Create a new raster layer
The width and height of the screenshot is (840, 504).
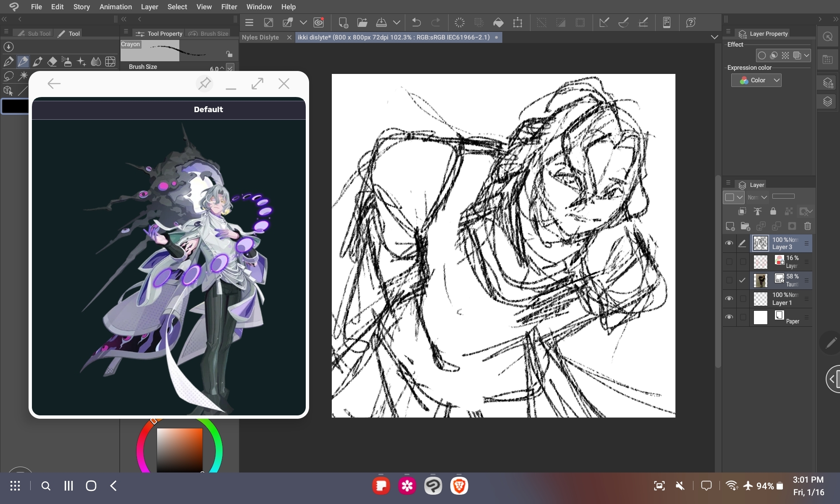click(x=730, y=226)
